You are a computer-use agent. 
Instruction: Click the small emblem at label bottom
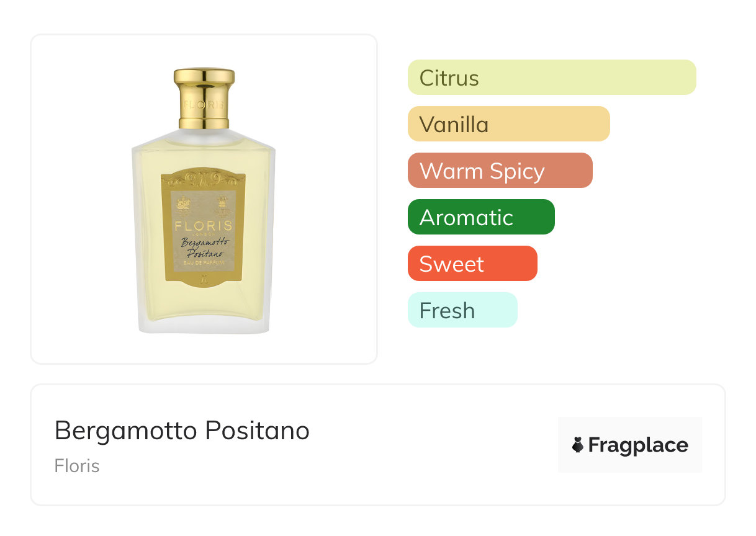click(x=204, y=281)
